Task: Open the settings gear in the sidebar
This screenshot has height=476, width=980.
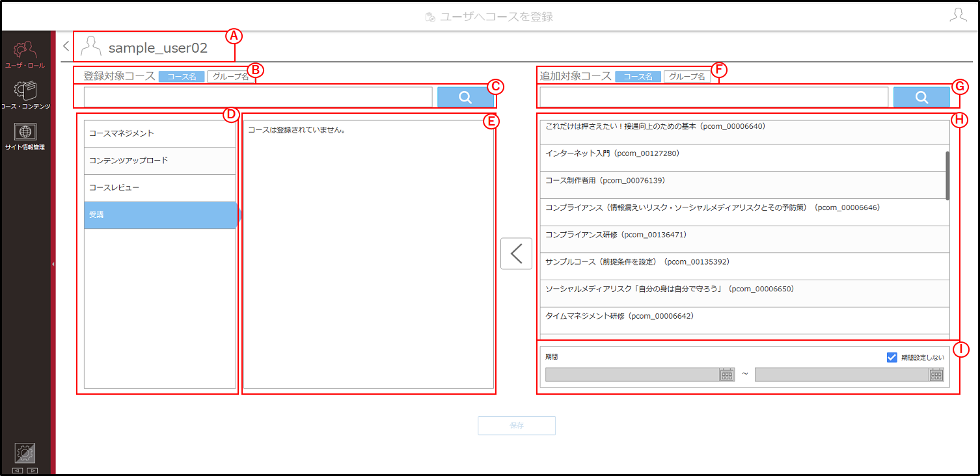Action: 25,453
